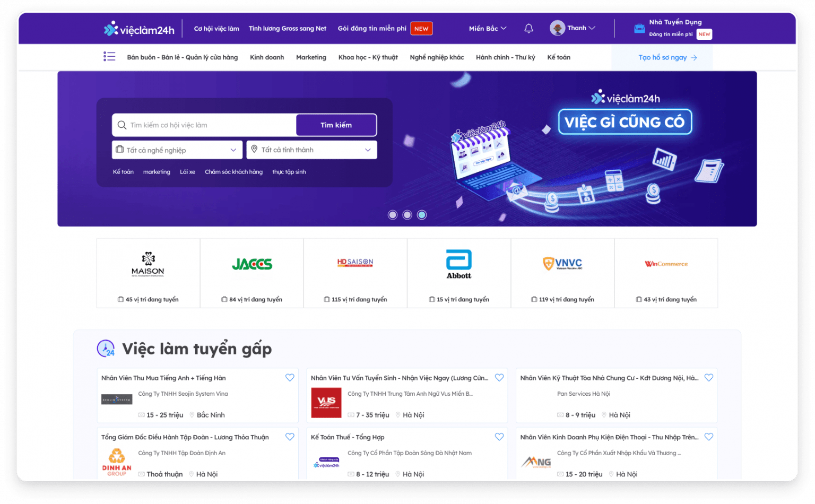Viewport: 815px width, 504px height.
Task: Click the marketing quick search tag
Action: click(x=157, y=172)
